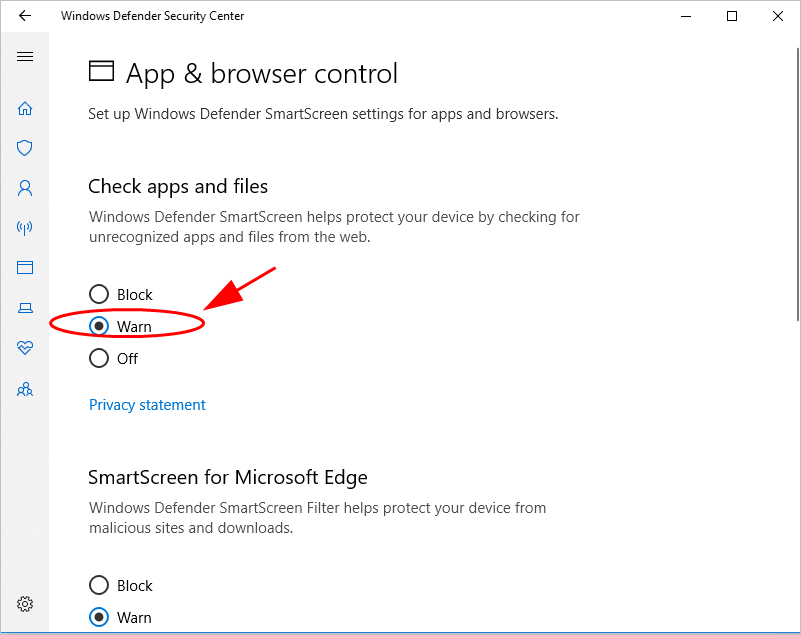
Task: Open the Privacy statement link
Action: (147, 405)
